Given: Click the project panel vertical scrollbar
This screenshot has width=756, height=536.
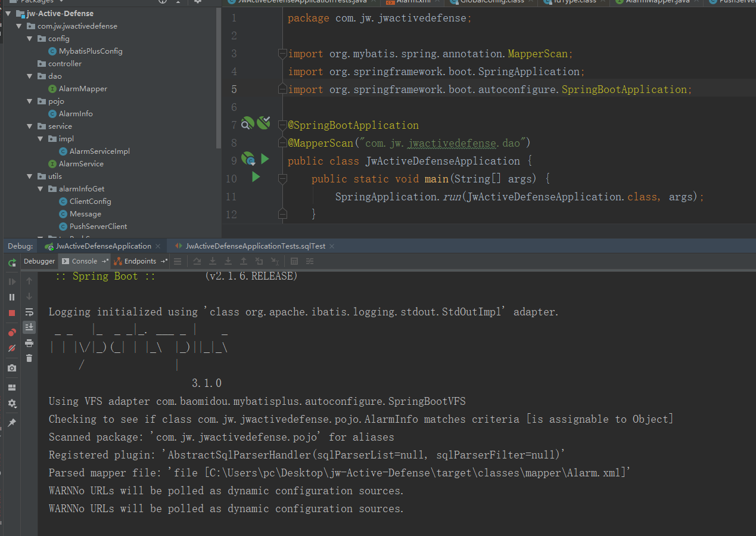Looking at the screenshot, I should (219, 78).
